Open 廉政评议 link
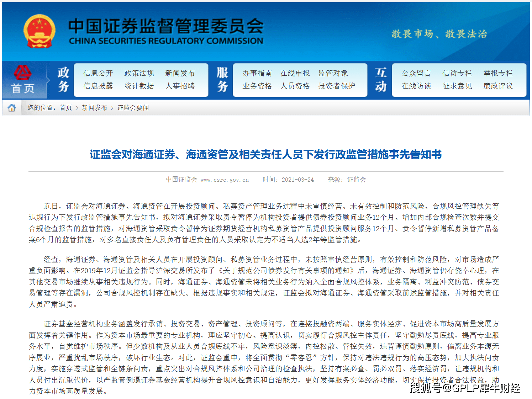 (x=498, y=86)
